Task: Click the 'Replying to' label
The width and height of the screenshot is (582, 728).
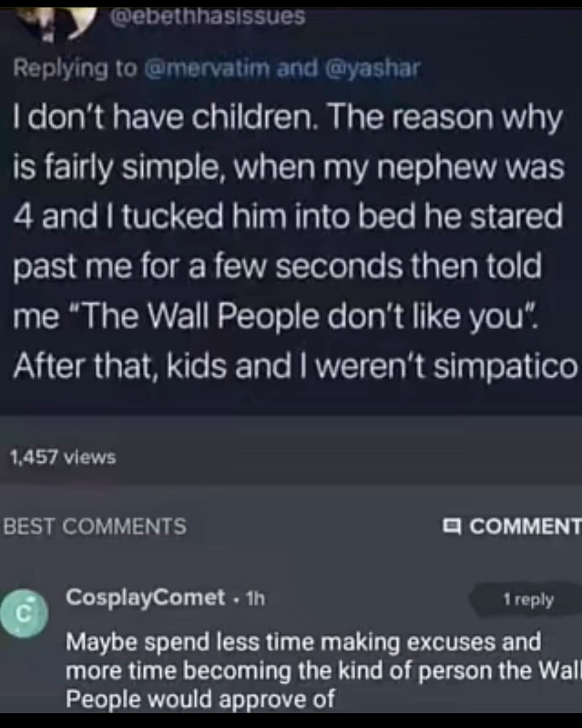Action: [75, 68]
